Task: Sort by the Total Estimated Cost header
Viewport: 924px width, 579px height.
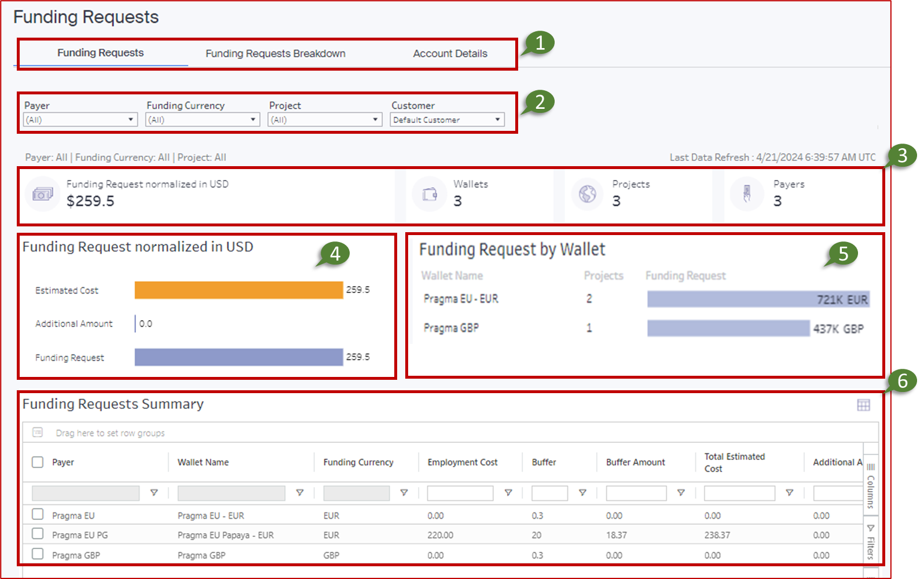Action: coord(735,463)
